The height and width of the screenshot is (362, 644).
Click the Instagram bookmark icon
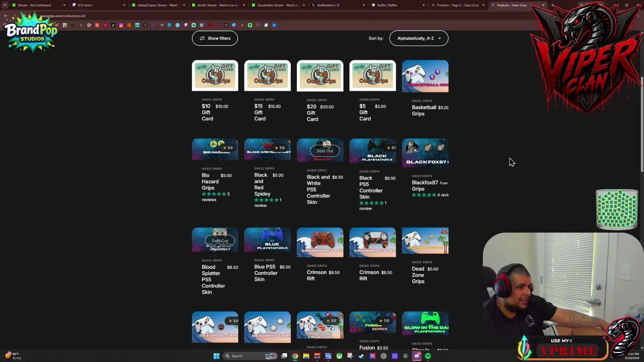121,25
